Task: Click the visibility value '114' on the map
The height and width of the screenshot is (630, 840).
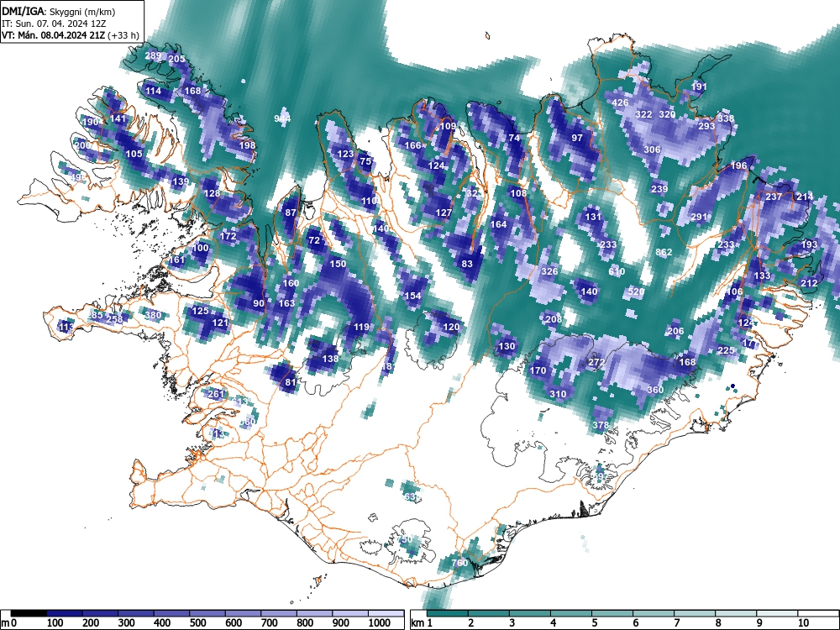Action: 153,91
